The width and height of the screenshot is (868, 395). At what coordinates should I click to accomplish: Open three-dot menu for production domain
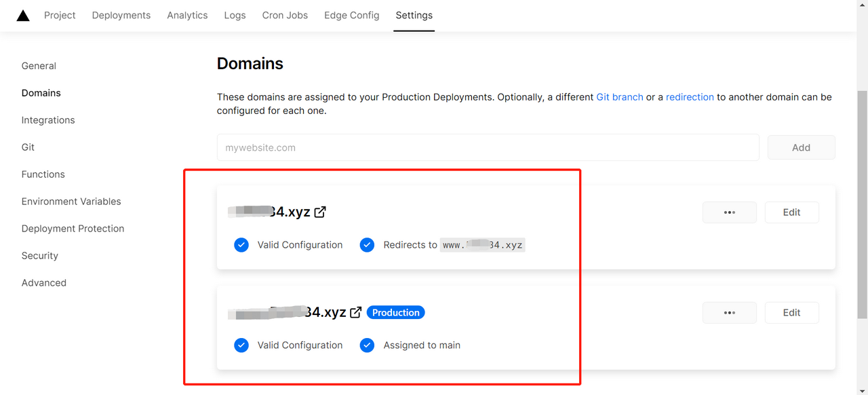pos(729,313)
